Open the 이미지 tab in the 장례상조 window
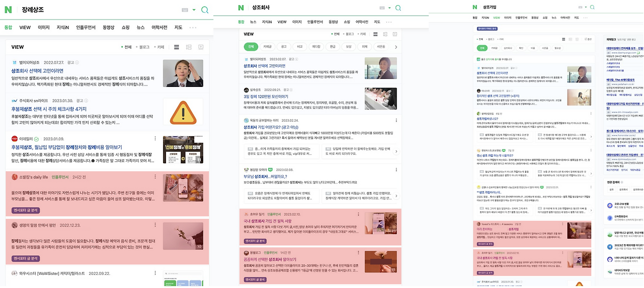The height and width of the screenshot is (288, 644). pyautogui.click(x=44, y=28)
